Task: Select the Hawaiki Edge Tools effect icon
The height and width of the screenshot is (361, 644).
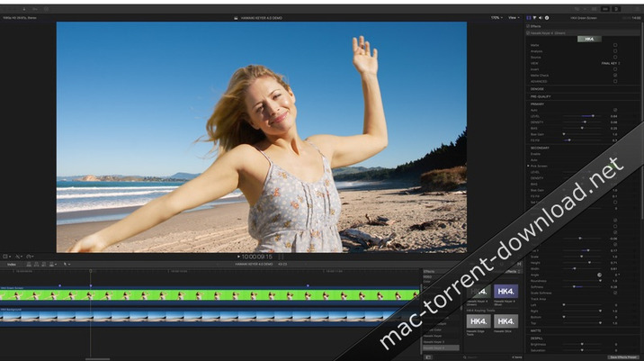Action: point(479,320)
